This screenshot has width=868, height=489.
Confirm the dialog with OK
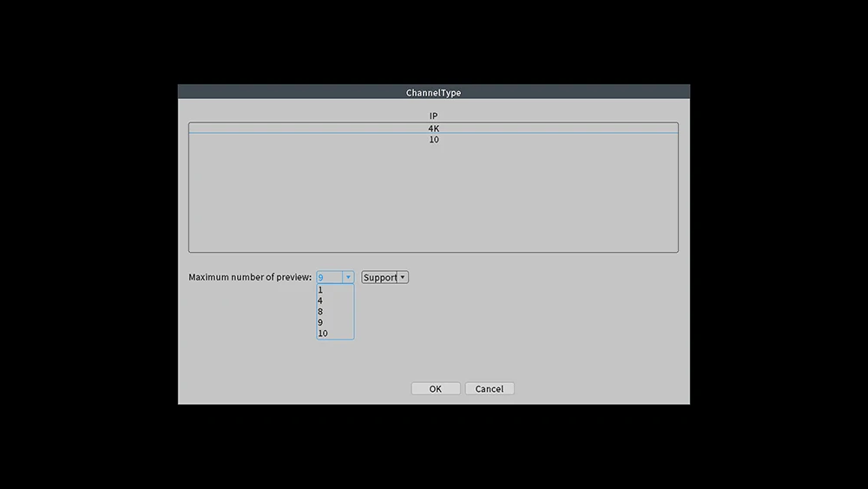(x=435, y=389)
